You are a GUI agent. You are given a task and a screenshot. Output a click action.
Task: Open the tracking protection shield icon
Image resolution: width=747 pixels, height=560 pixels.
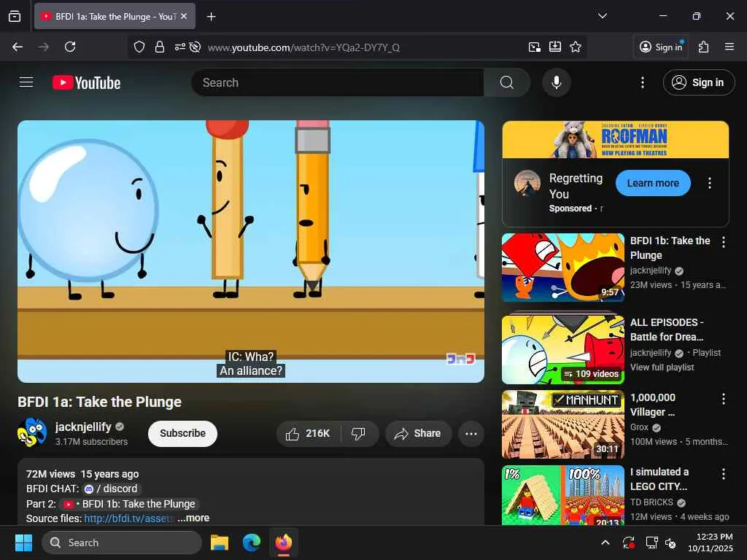(139, 47)
